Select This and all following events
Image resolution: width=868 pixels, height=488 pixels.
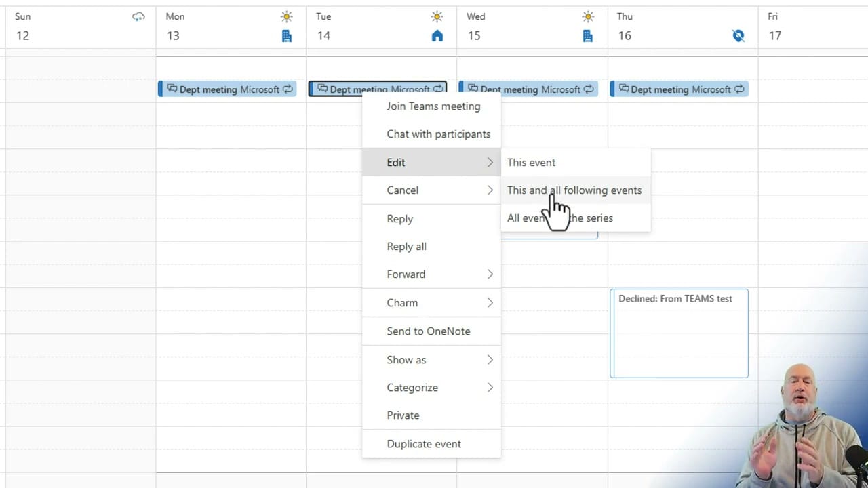click(x=574, y=190)
